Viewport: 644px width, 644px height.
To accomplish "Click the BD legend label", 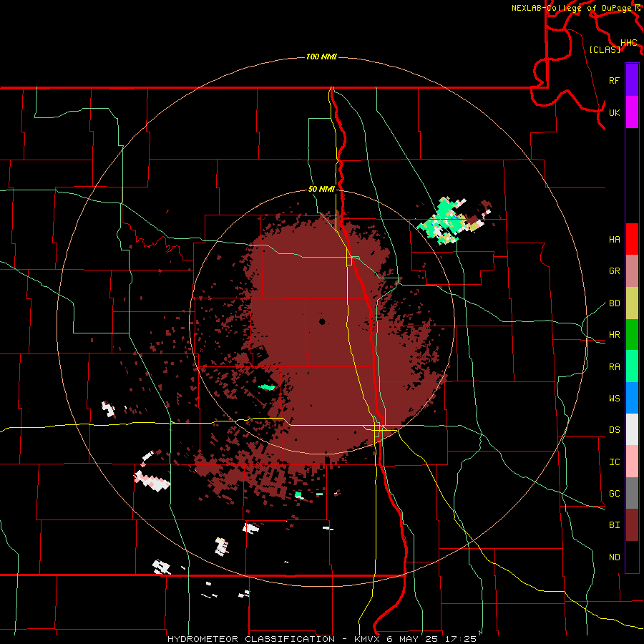I will (615, 303).
